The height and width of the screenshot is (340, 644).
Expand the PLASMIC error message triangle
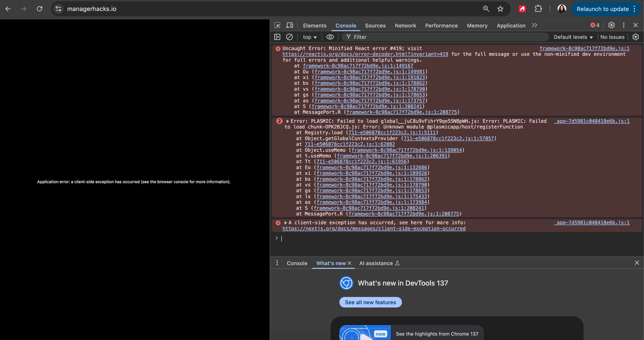tap(287, 121)
